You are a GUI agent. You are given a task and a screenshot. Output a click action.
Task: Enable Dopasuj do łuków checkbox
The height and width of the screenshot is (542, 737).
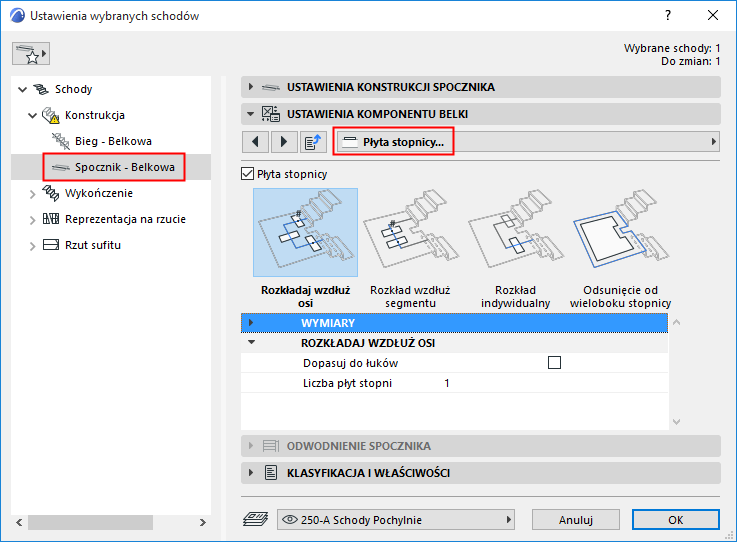(555, 362)
